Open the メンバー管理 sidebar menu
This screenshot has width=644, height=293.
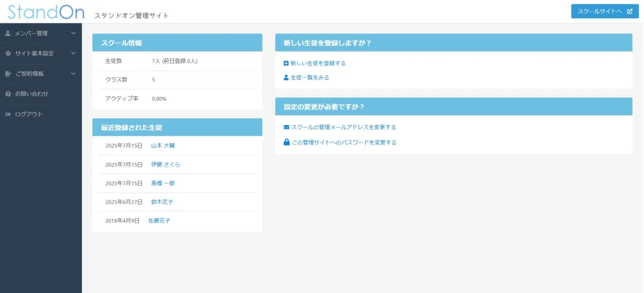[x=41, y=33]
